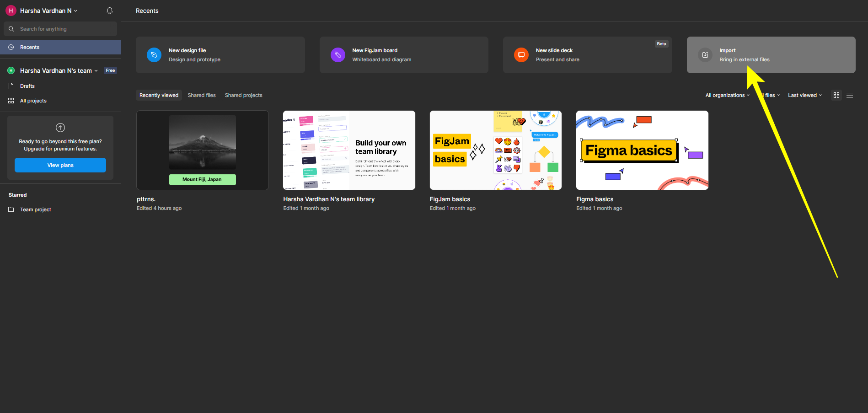Click the team avatar green icon
The height and width of the screenshot is (413, 868).
point(11,70)
